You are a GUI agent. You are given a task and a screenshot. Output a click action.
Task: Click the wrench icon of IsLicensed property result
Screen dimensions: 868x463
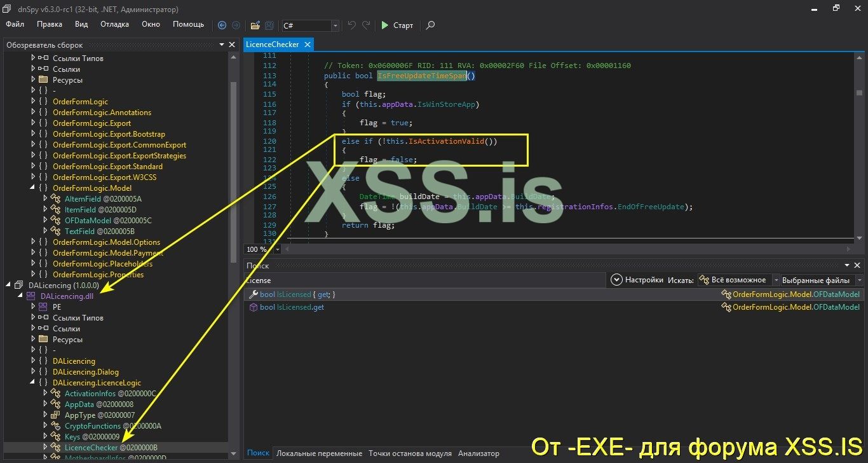click(x=253, y=294)
